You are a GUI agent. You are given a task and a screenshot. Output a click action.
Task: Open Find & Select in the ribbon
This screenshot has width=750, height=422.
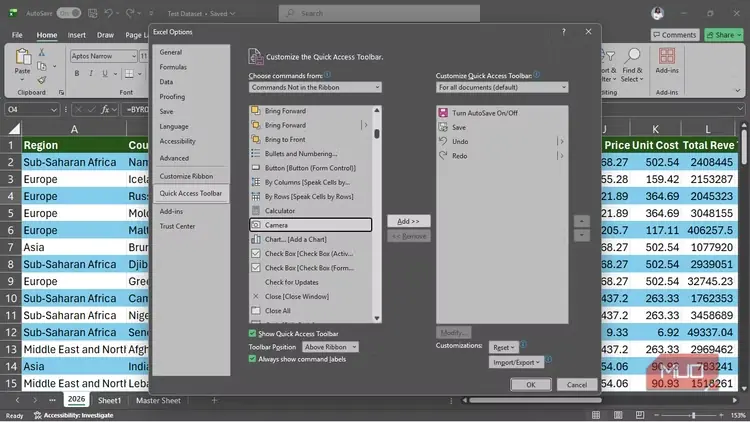coord(632,66)
